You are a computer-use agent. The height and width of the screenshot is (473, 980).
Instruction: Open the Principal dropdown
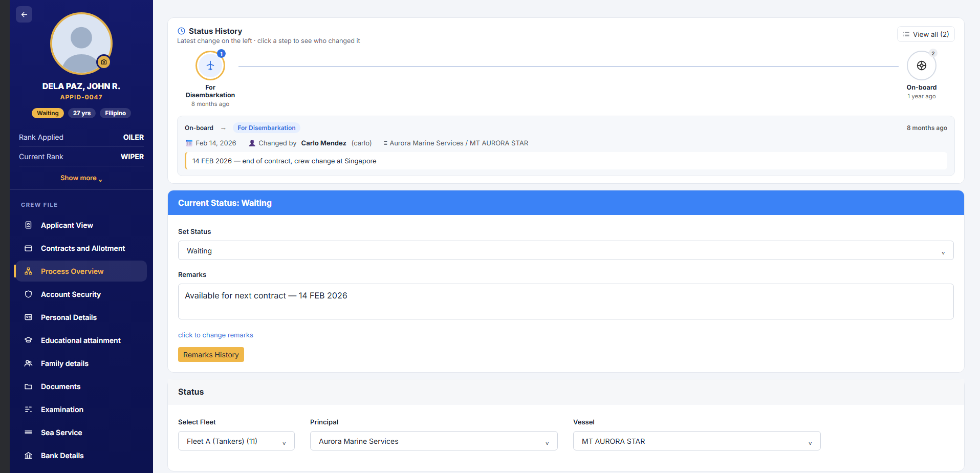point(434,441)
